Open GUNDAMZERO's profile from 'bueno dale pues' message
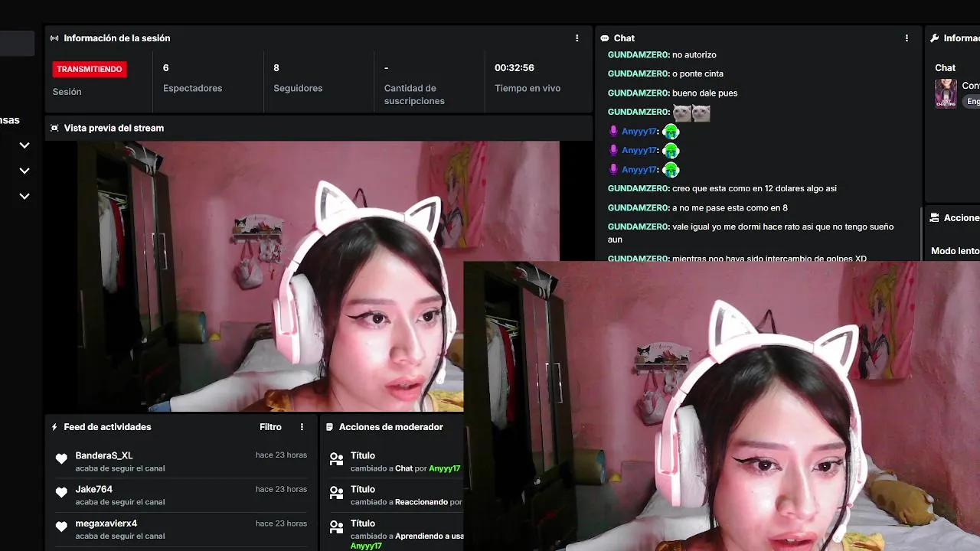Image resolution: width=980 pixels, height=551 pixels. 639,93
